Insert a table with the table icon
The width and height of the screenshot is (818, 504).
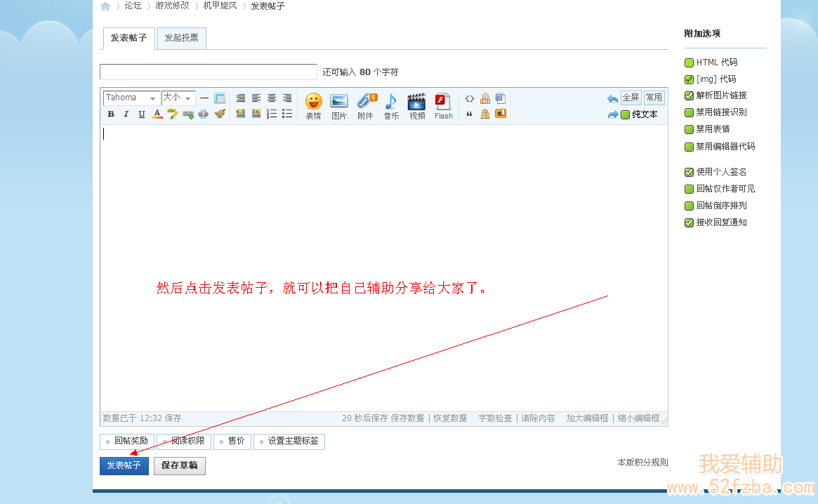[x=220, y=98]
